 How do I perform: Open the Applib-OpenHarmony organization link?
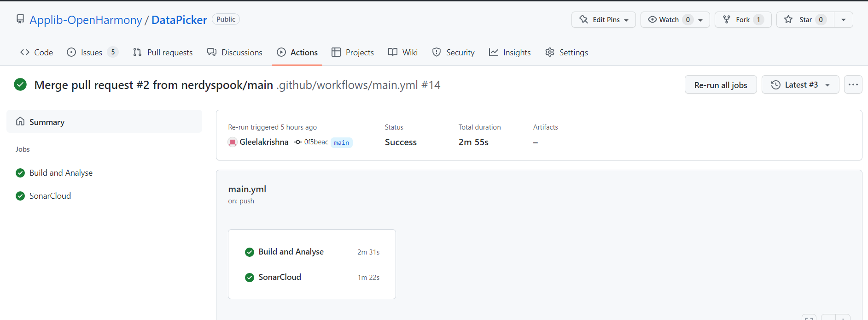click(x=86, y=20)
